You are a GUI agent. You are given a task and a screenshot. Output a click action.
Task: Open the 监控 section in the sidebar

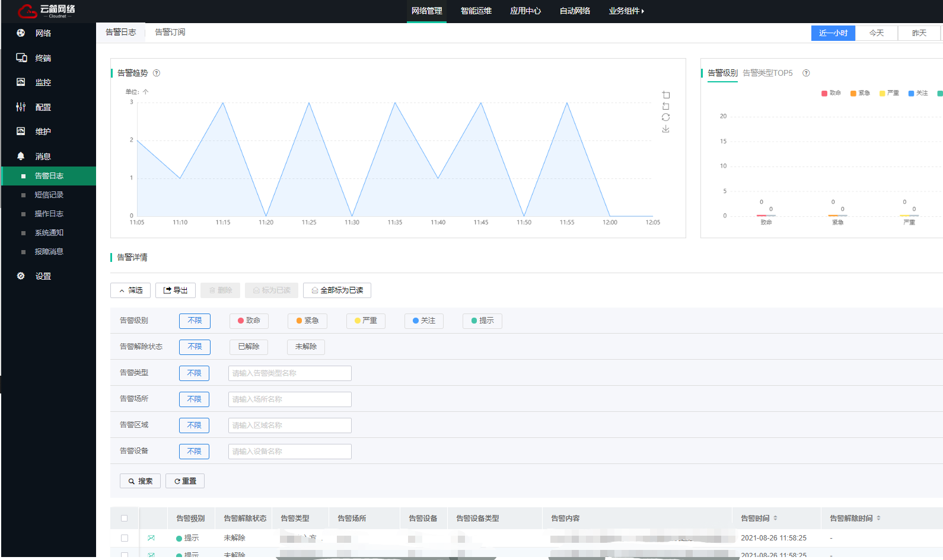point(43,82)
